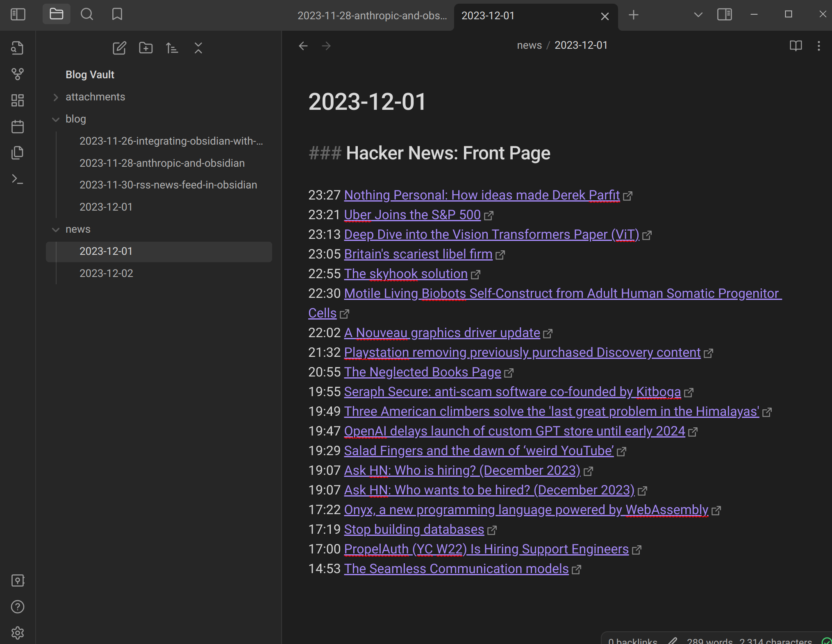This screenshot has height=644, width=832.
Task: Toggle the left sidebar collapse icon
Action: click(18, 15)
